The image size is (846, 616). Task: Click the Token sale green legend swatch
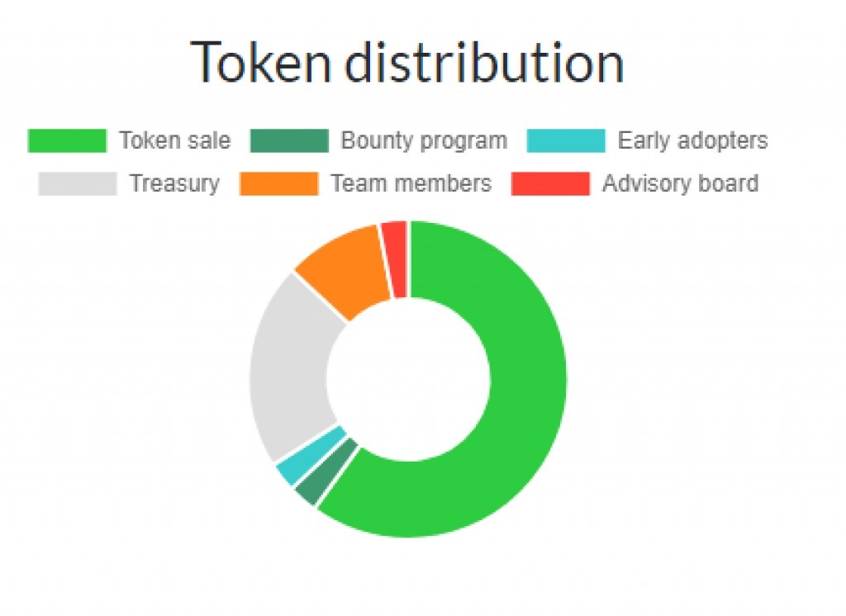click(x=67, y=140)
